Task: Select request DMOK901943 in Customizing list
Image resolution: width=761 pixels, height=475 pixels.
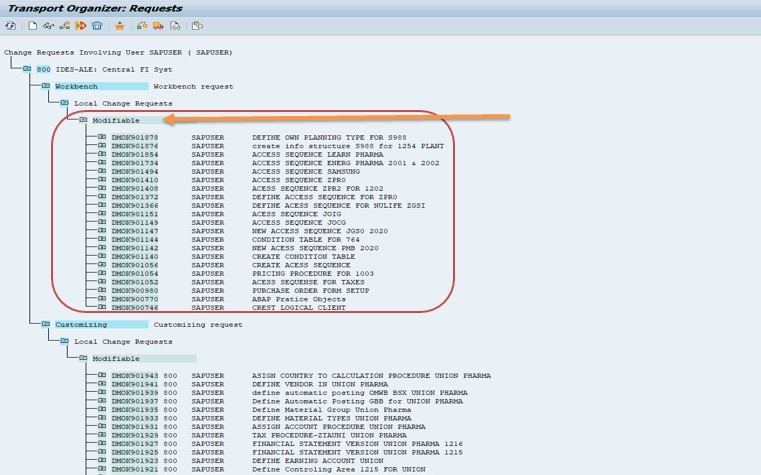Action: 134,376
